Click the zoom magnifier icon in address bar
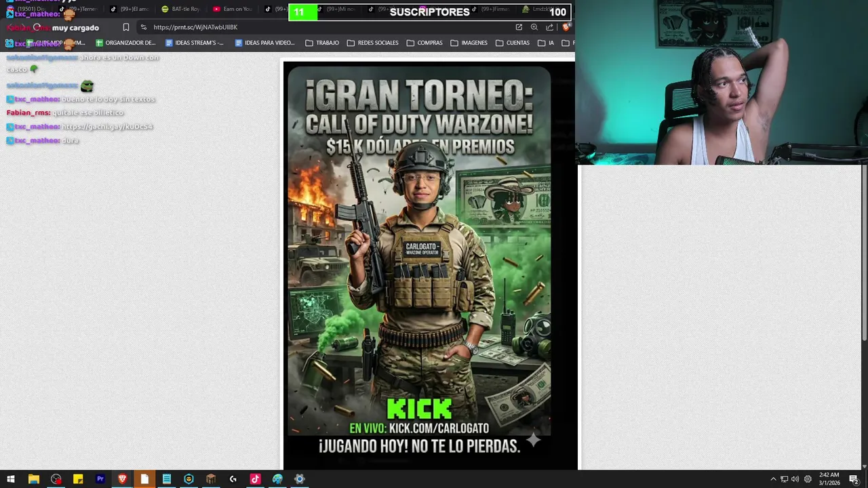The height and width of the screenshot is (488, 868). click(534, 27)
